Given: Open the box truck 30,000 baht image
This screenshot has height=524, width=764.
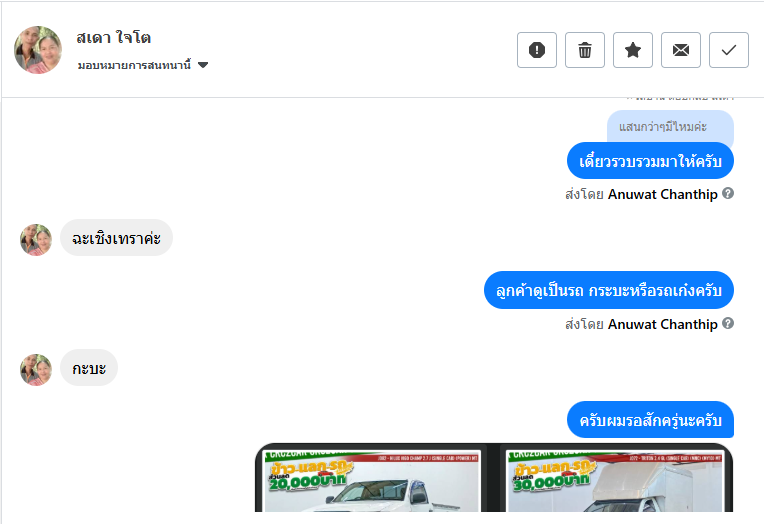Looking at the screenshot, I should tap(615, 480).
